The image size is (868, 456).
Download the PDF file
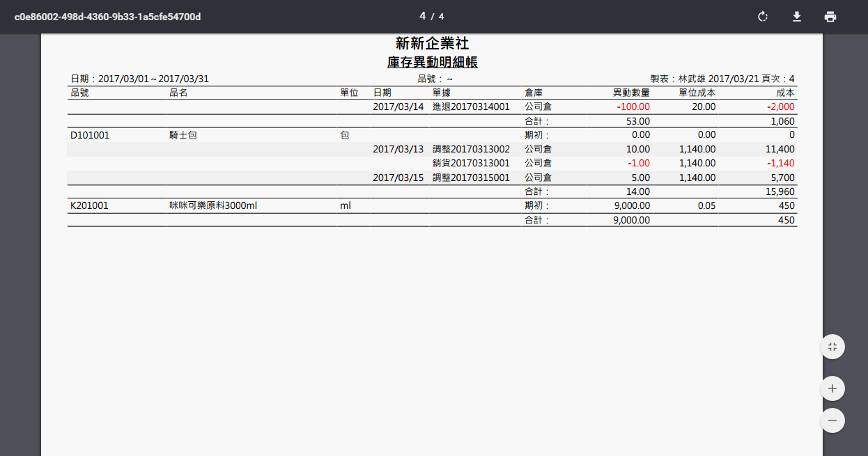coord(797,17)
